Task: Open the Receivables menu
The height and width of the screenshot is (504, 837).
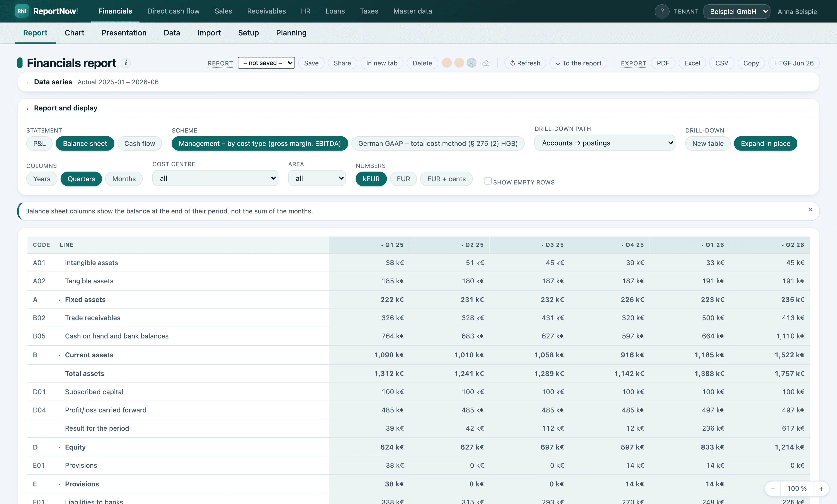Action: click(266, 11)
